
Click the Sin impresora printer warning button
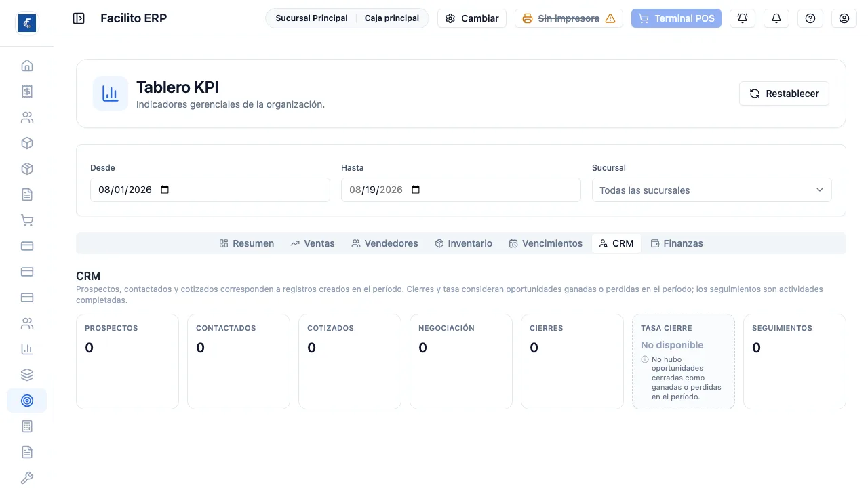(x=569, y=18)
